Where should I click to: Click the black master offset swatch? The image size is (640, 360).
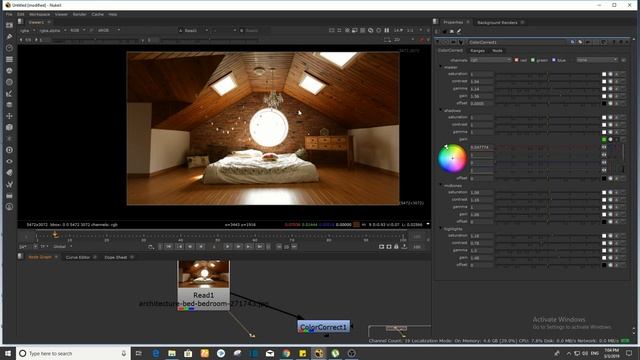(x=604, y=104)
